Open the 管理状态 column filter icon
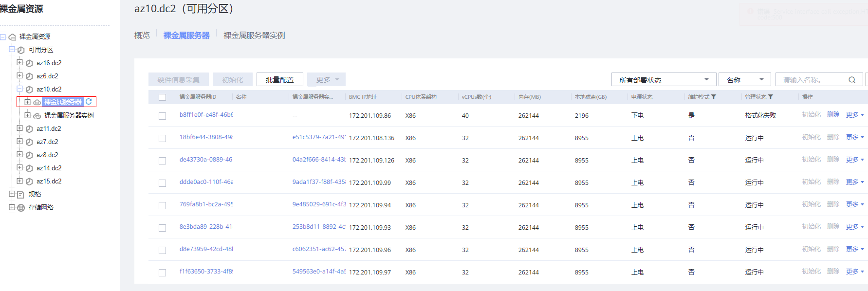This screenshot has height=291, width=868. 771,97
